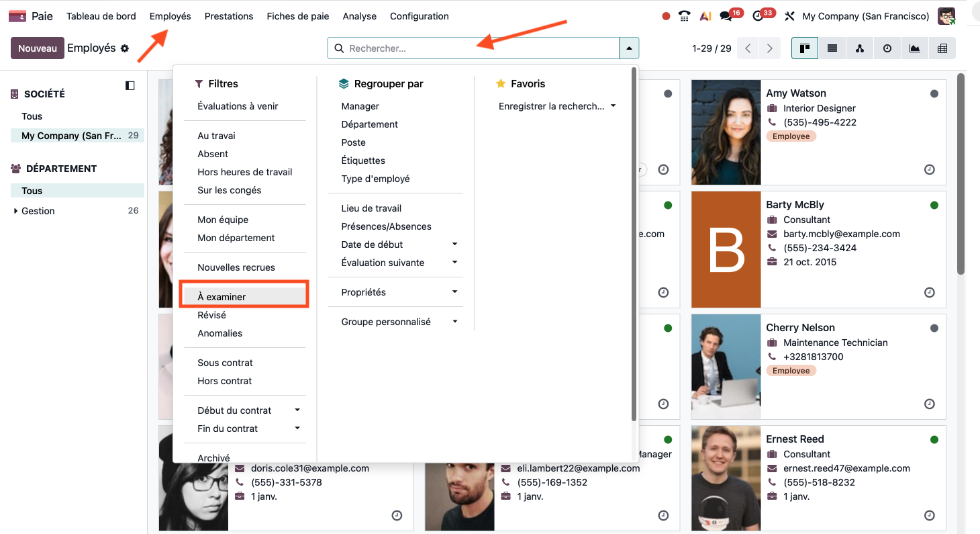Expand the Gestion department tree
This screenshot has width=980, height=534.
(16, 211)
